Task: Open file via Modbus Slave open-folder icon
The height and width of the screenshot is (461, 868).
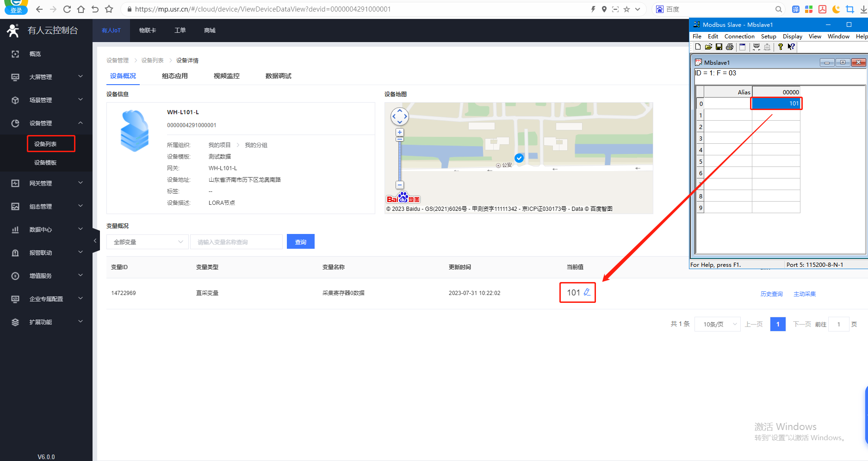Action: [708, 47]
